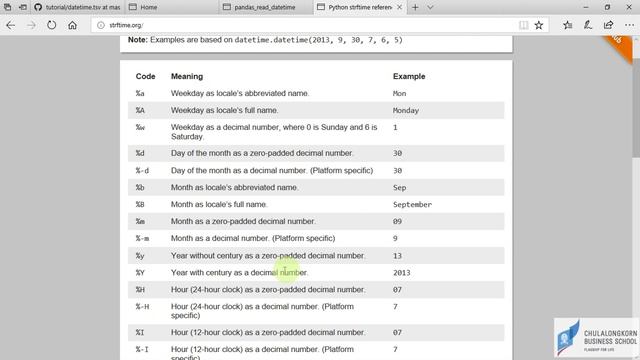Click 'Weekday as locale's full name.' text
640x360 pixels.
[x=224, y=110]
